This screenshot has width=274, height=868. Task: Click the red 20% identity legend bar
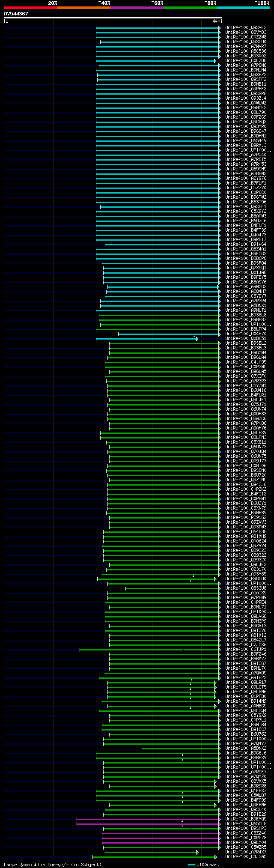point(31,7)
